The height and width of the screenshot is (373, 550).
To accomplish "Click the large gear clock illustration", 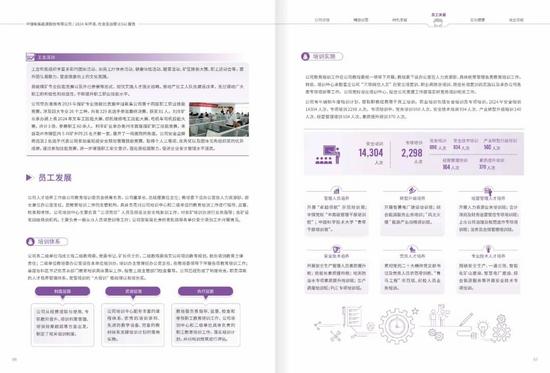I will [x=396, y=326].
